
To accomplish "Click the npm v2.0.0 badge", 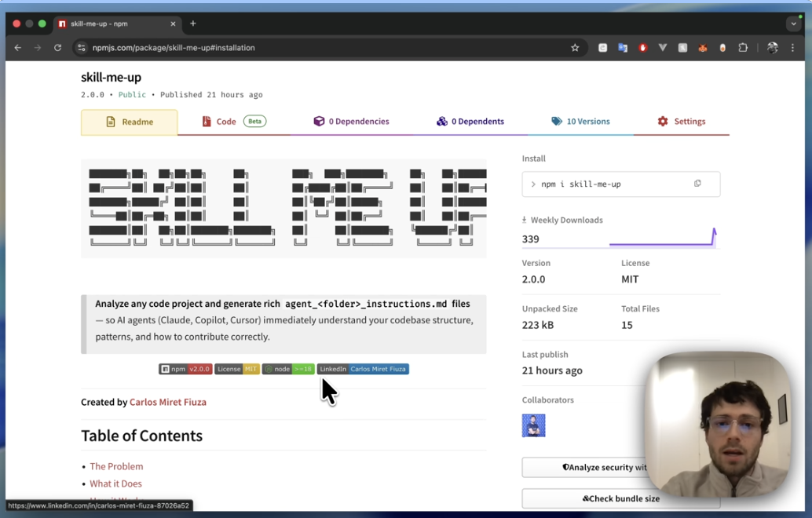I will 185,369.
